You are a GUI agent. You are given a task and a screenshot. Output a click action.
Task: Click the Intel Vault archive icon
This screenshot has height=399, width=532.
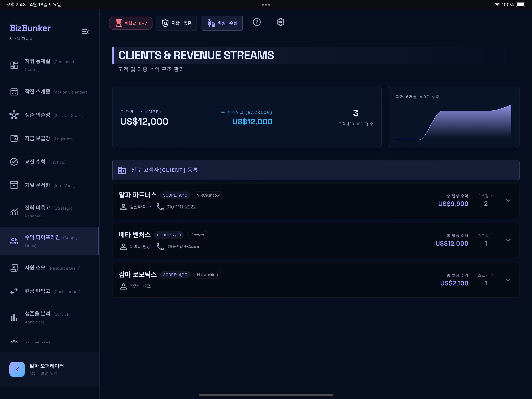pos(14,185)
